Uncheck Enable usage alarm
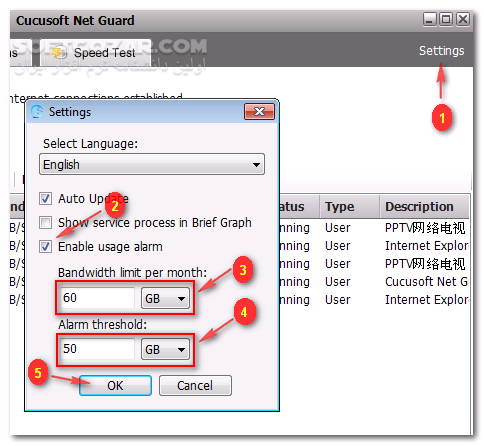Viewport: 484px width, 446px height. tap(45, 247)
